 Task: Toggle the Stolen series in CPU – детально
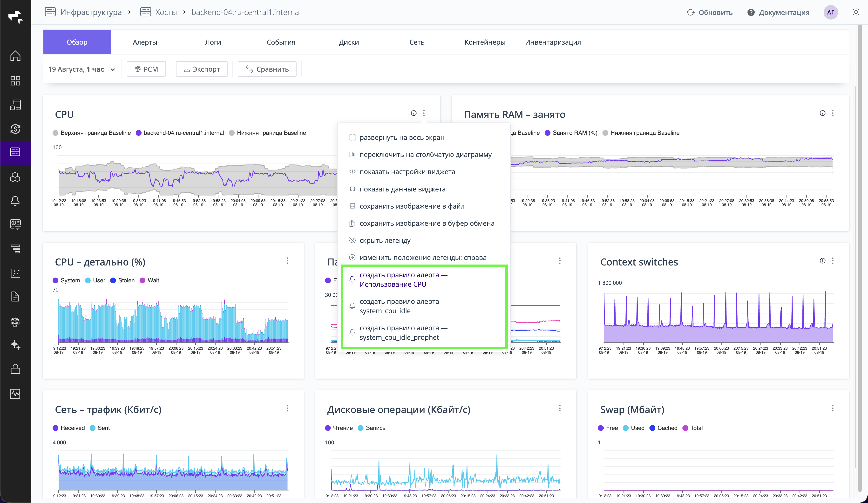(122, 280)
